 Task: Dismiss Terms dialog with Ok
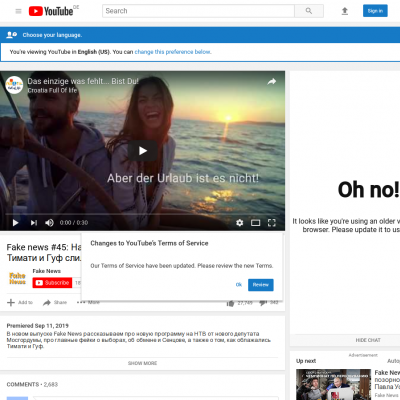click(239, 285)
